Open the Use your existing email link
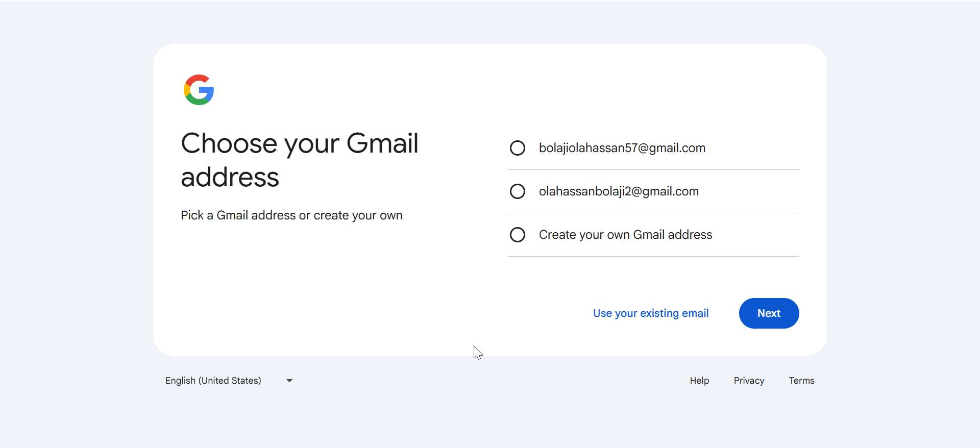980x448 pixels. click(x=650, y=313)
